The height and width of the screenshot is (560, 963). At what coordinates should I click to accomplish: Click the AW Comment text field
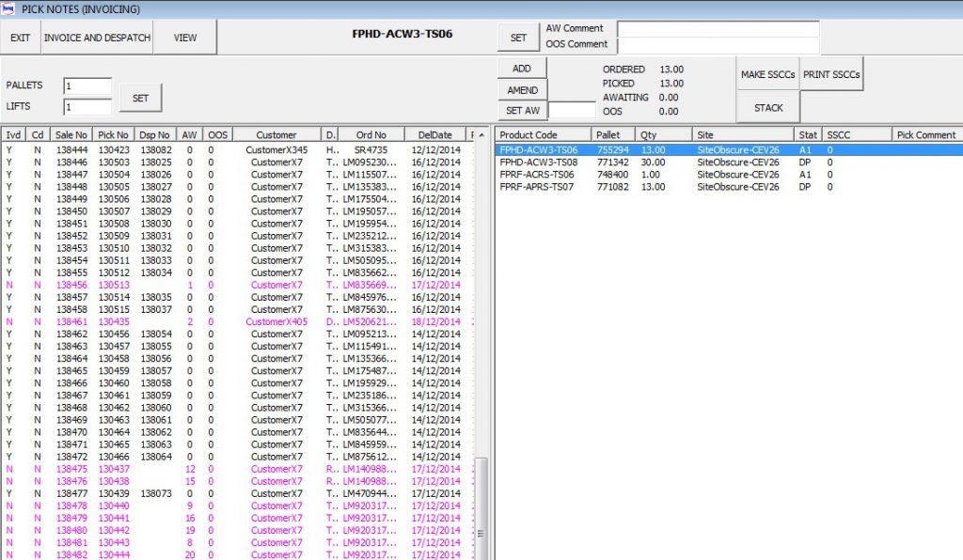[x=718, y=29]
